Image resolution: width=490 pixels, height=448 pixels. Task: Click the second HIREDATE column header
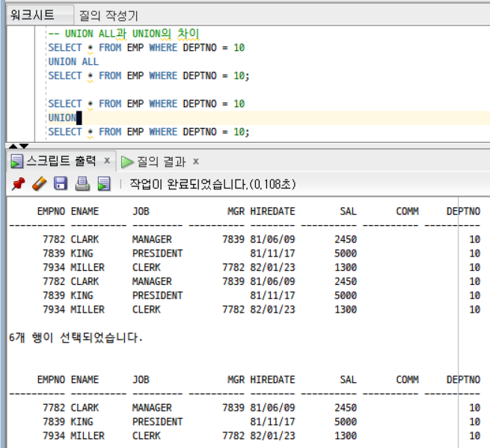pyautogui.click(x=272, y=380)
